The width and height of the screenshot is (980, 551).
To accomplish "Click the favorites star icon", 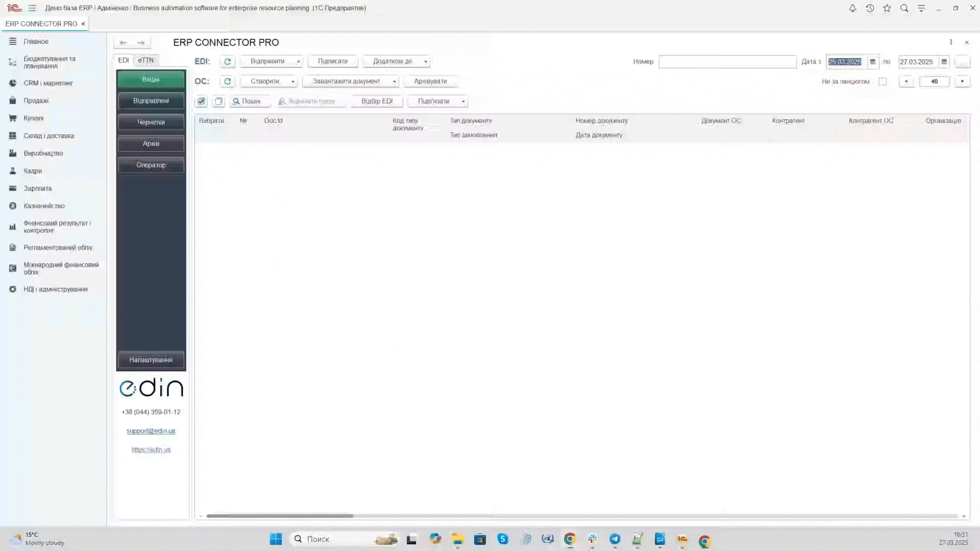I will [x=887, y=8].
